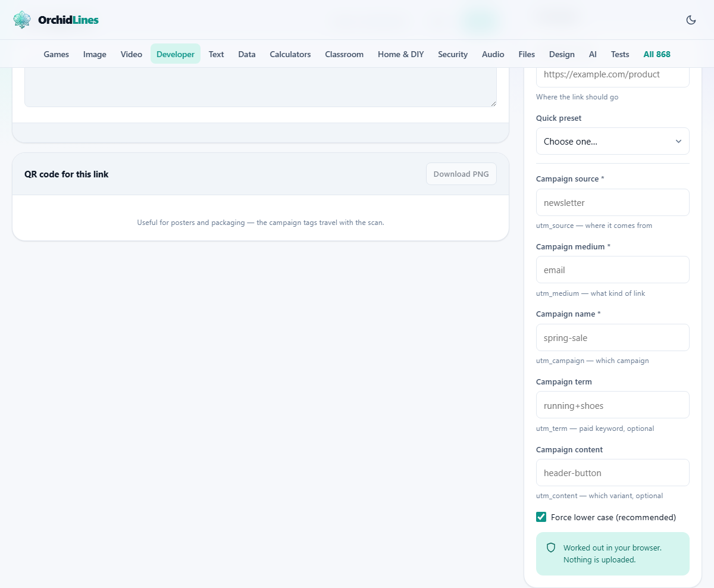Click the 'Campaign medium *' label
Viewport: 714px width, 588px height.
(573, 246)
